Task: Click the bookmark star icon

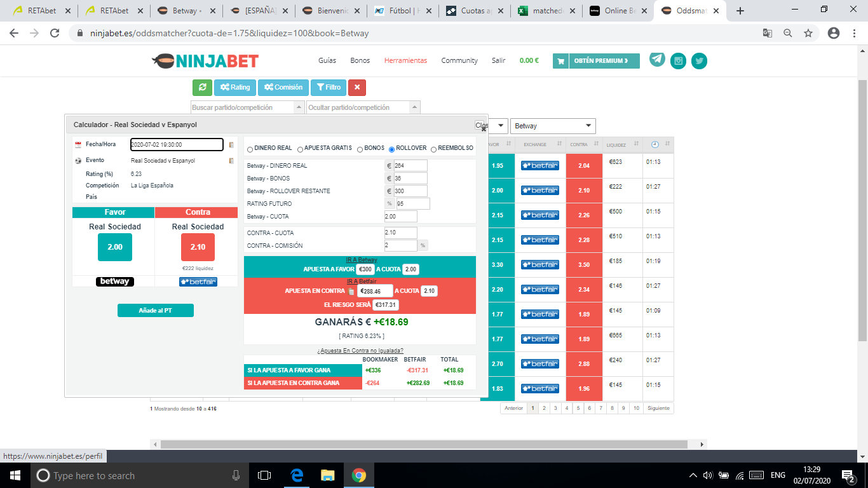Action: (808, 33)
